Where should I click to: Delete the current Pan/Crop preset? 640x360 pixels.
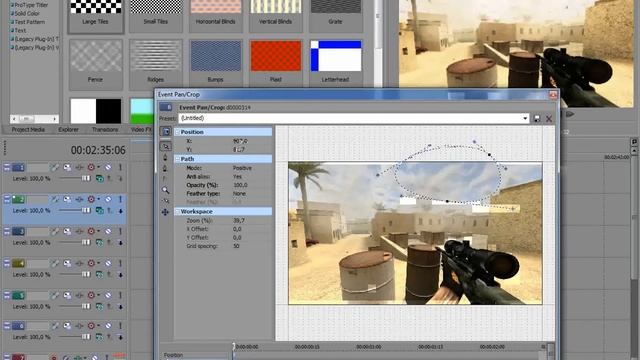(x=549, y=118)
